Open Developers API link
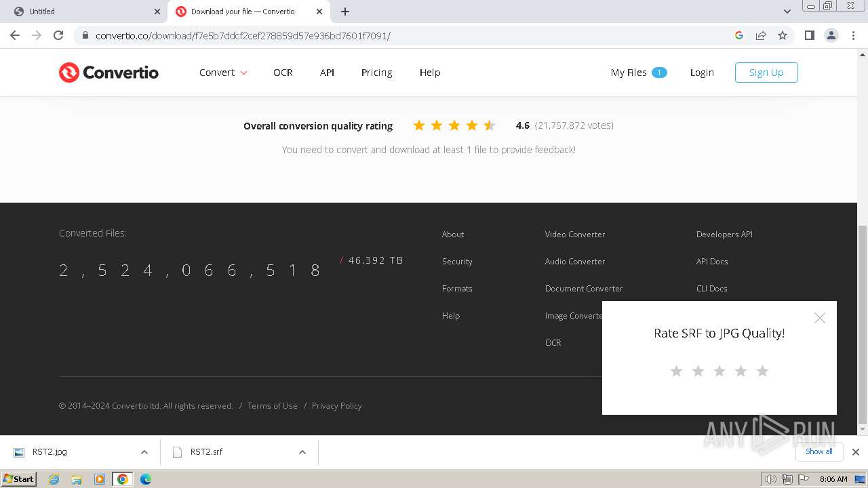868x488 pixels. (724, 235)
